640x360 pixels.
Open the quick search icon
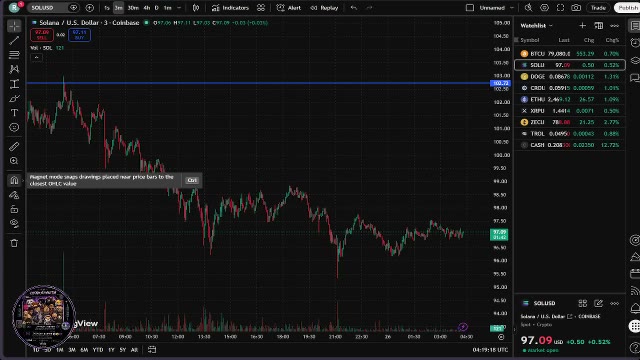(x=529, y=8)
